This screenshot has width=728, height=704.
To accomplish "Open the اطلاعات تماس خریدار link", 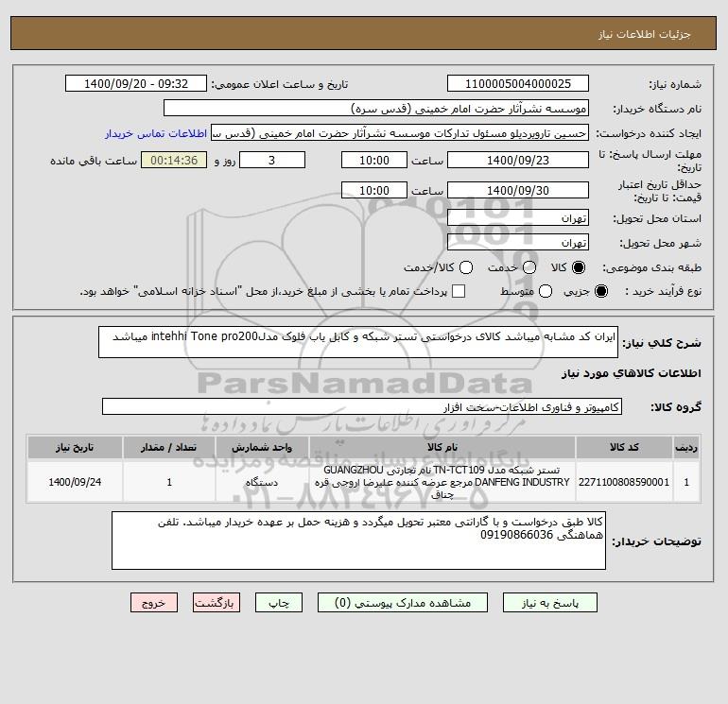I will (x=156, y=133).
